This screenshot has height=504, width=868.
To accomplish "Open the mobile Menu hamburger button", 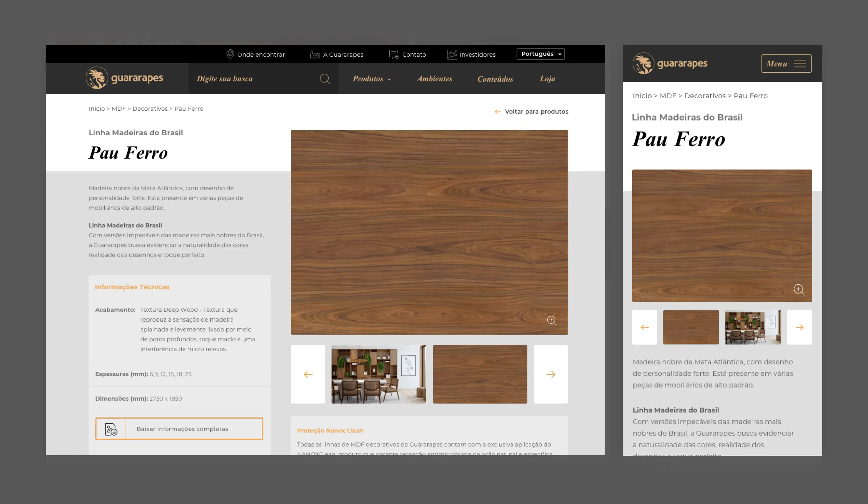I will point(786,63).
